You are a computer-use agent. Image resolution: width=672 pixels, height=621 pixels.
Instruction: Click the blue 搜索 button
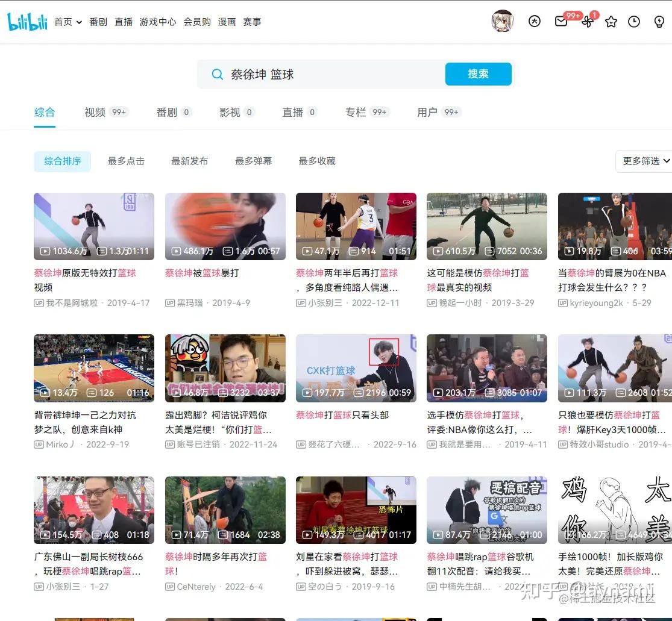479,74
